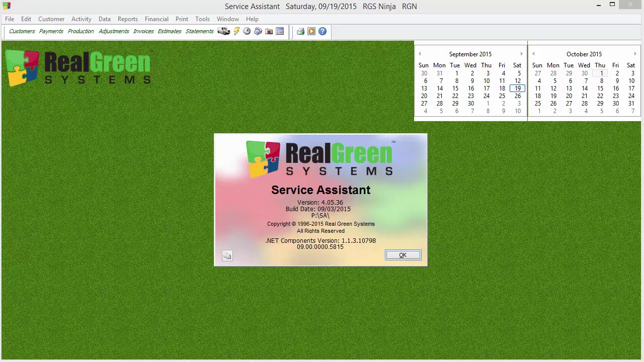Click the clock toolbar icon
The image size is (644, 362).
pos(247,31)
